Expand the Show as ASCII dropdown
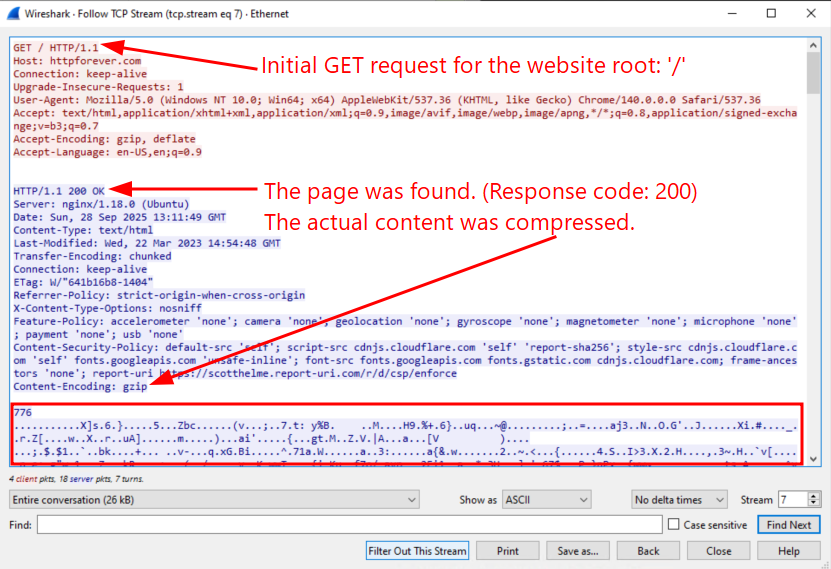831x569 pixels. tap(546, 499)
